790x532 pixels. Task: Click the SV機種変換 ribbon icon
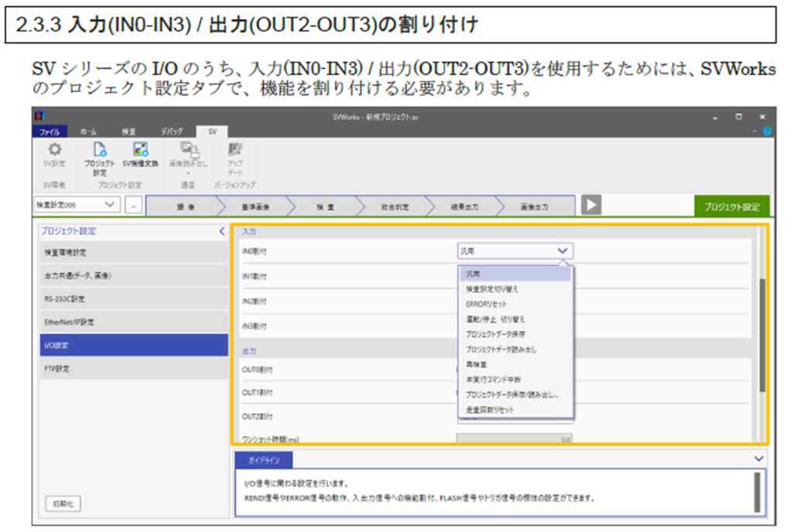coord(140,150)
